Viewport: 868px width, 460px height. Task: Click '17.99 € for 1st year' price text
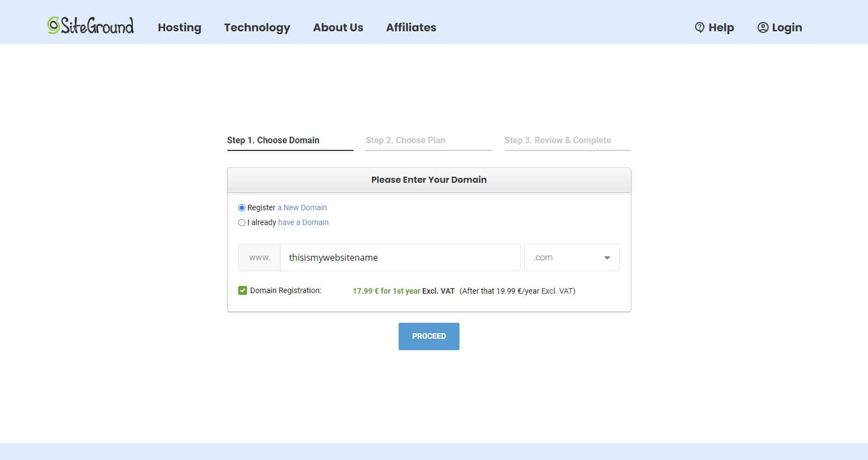point(387,291)
